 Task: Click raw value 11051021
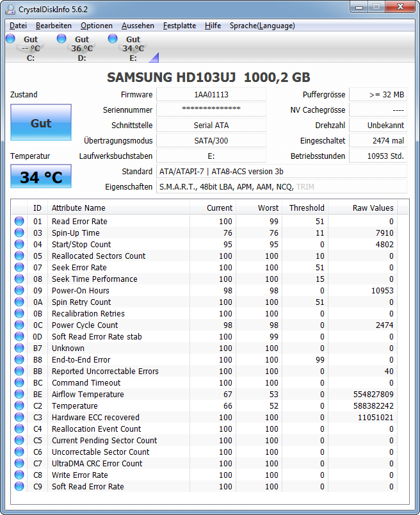pyautogui.click(x=376, y=417)
